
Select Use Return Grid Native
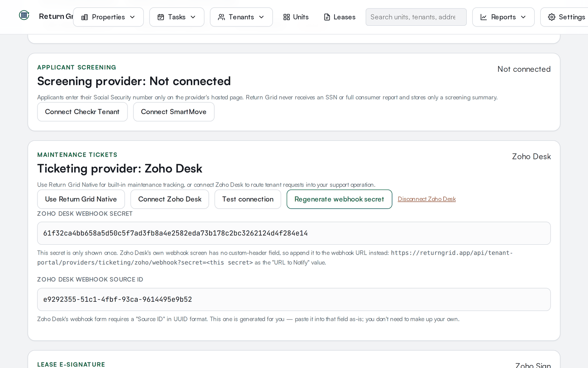tap(81, 199)
